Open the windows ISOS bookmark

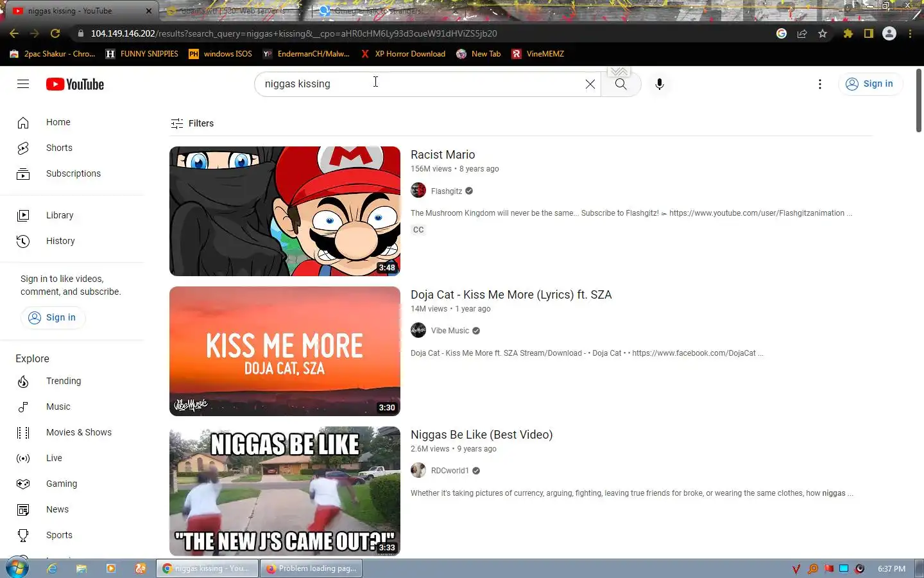click(220, 54)
